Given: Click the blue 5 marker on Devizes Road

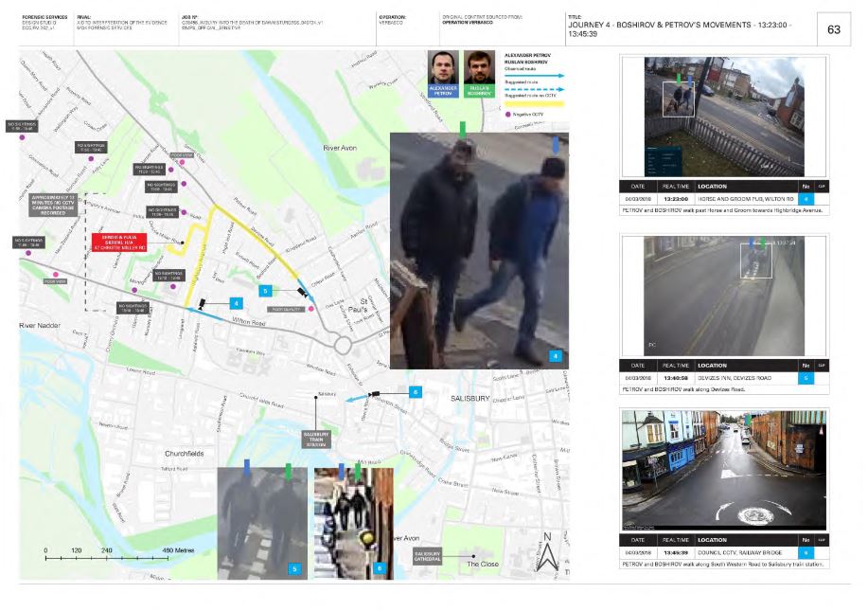Looking at the screenshot, I should click(x=266, y=291).
